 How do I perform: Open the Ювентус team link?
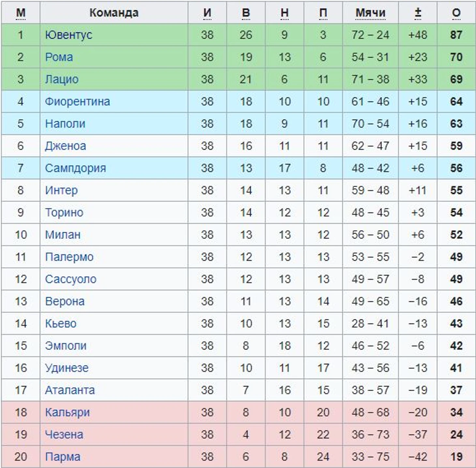pos(68,35)
